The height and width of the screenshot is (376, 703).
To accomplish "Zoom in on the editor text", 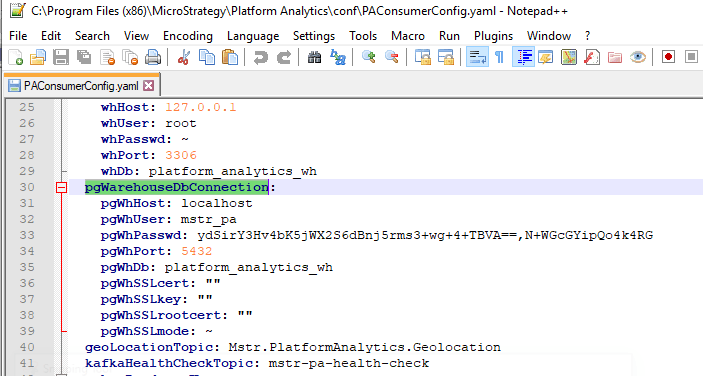I will pos(369,57).
